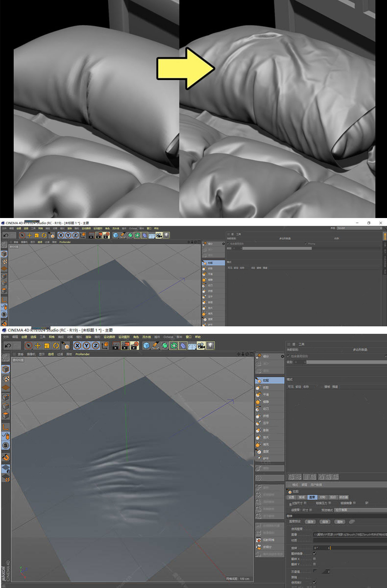Click Cube primitive icon in upper window toolbar

click(x=115, y=235)
